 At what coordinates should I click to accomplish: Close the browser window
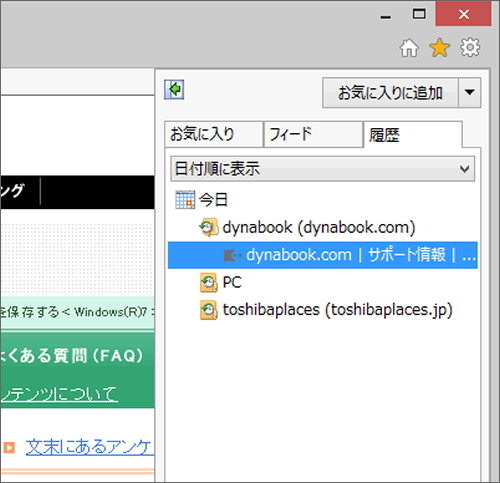(x=463, y=14)
